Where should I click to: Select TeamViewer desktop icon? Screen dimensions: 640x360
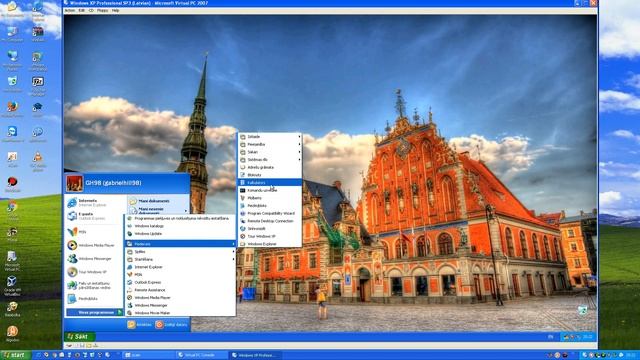12,134
